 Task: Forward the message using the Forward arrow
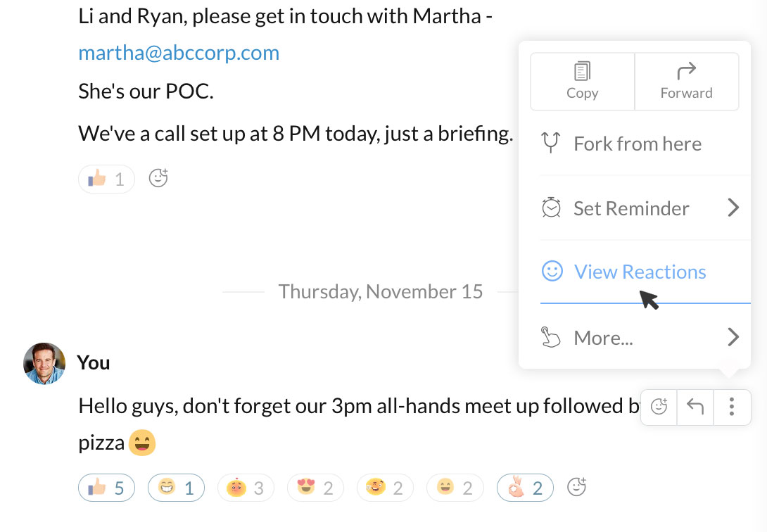(686, 81)
